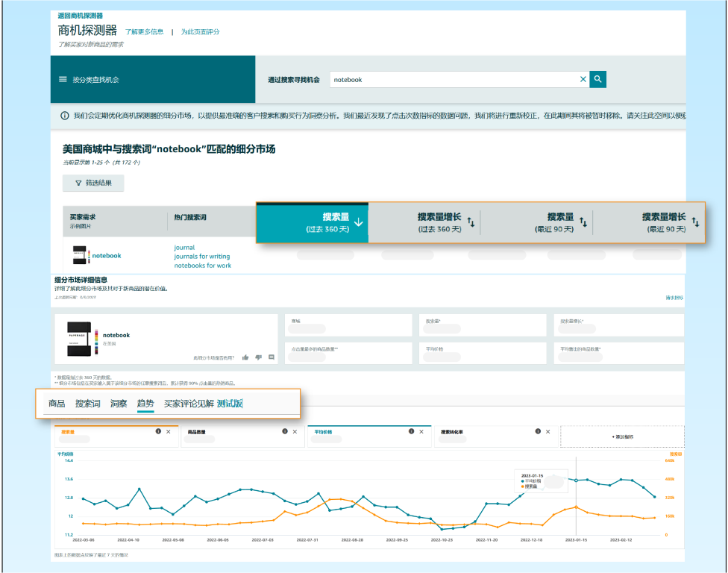
Task: Select the 平均价格 metric card
Action: click(369, 436)
